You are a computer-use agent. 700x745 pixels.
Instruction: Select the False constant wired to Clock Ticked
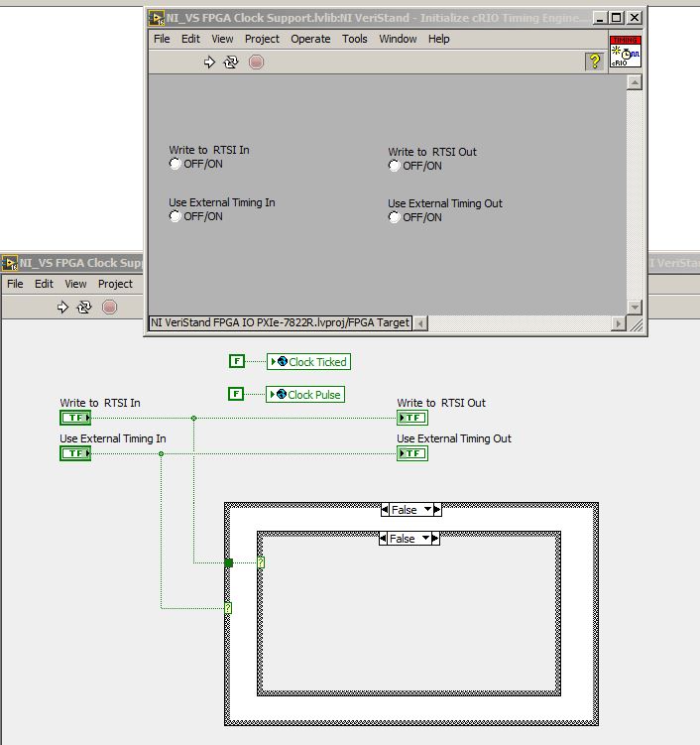pos(237,361)
